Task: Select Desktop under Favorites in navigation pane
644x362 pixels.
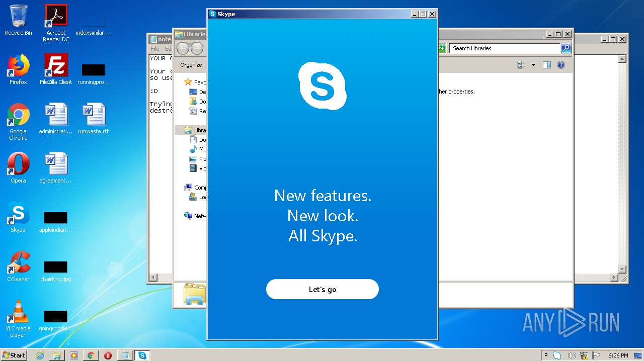Action: point(198,92)
